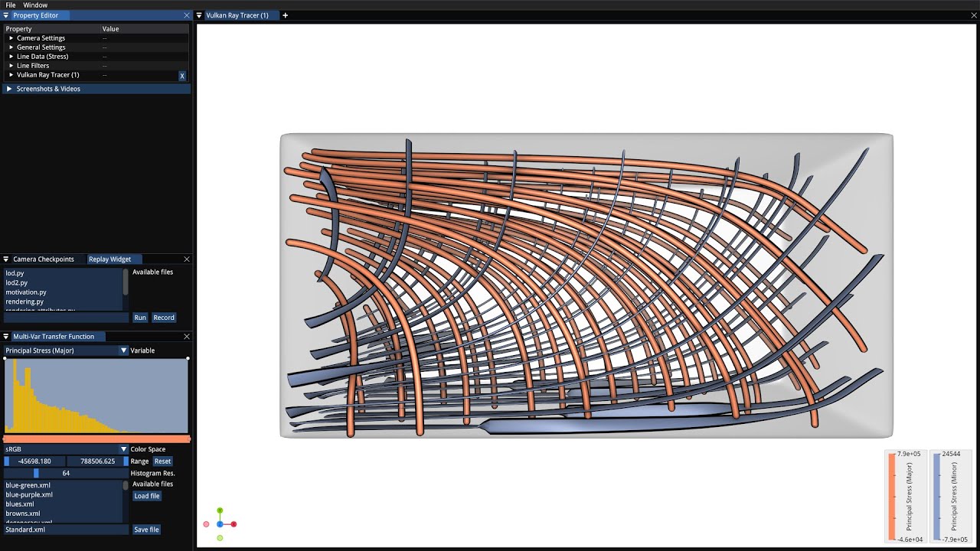Image resolution: width=980 pixels, height=551 pixels.
Task: Expand Line Filters property group
Action: click(x=11, y=66)
